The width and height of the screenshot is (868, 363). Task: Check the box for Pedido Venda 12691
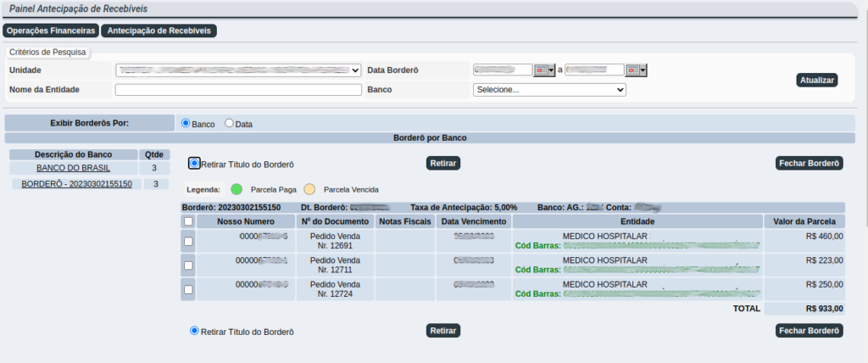188,241
